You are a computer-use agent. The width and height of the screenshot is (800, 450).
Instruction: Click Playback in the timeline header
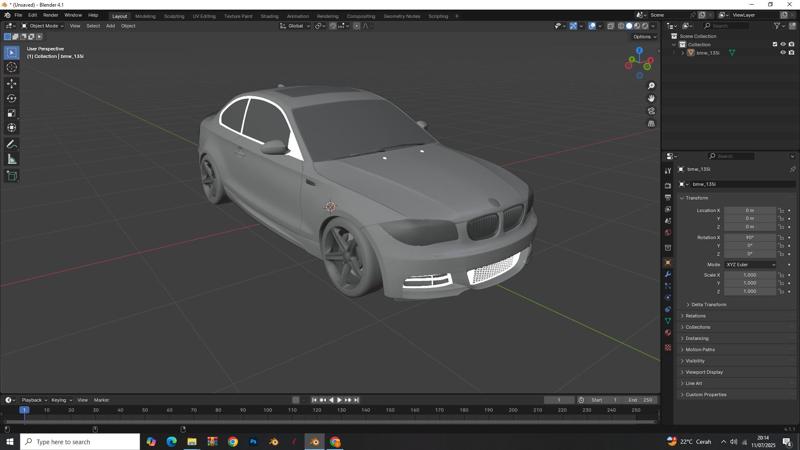pos(34,400)
